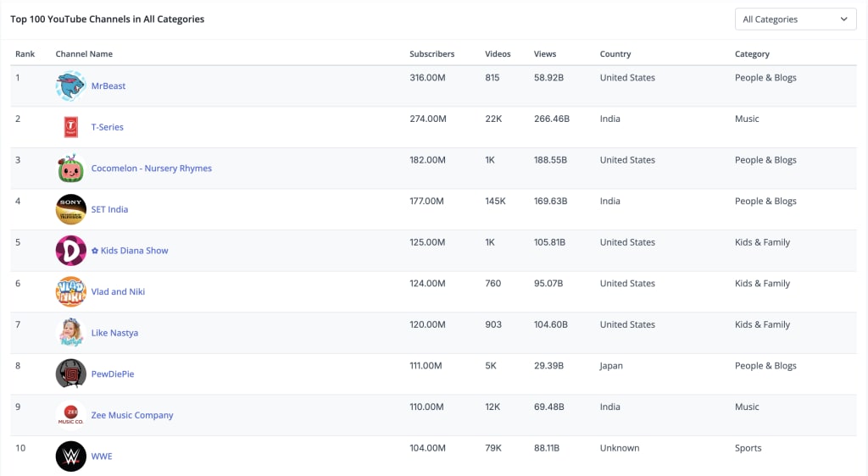Click the 760 videos count
868x476 pixels.
click(x=492, y=284)
